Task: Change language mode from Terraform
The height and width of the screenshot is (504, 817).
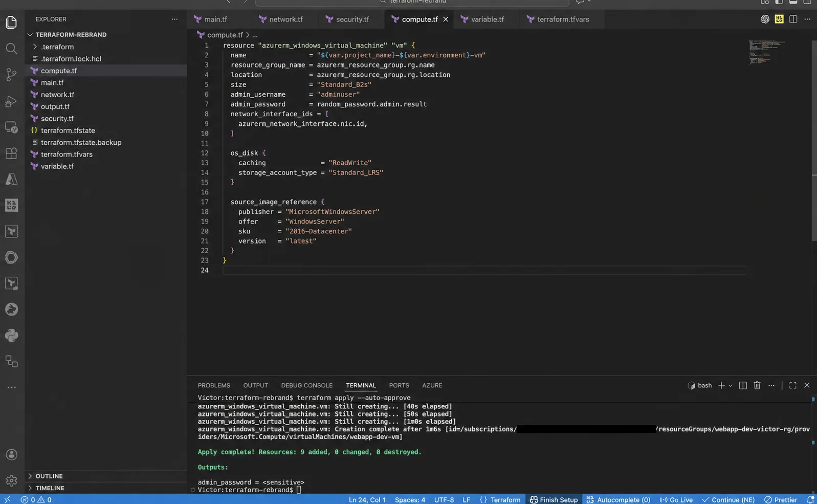Action: click(500, 499)
